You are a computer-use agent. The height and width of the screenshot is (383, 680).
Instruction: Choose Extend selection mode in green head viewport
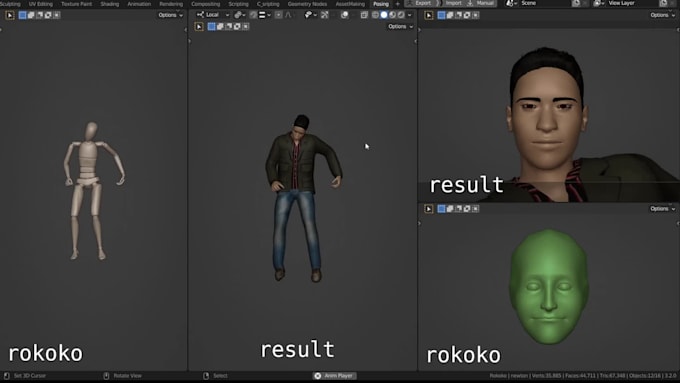click(450, 209)
